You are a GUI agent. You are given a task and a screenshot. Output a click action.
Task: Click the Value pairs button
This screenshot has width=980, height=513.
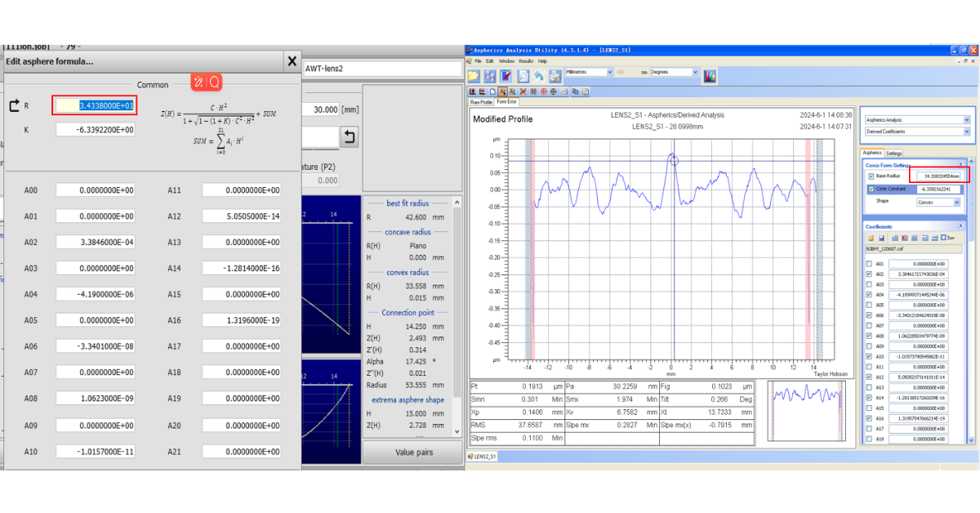(x=414, y=453)
